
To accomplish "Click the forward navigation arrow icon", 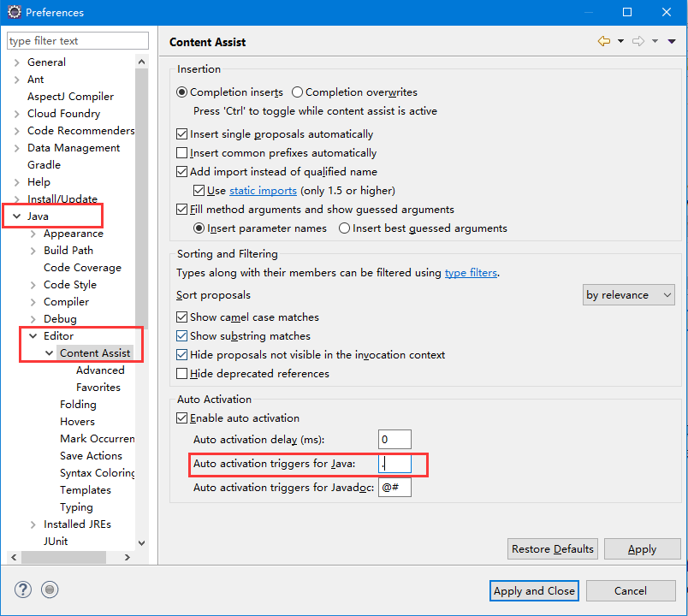I will [638, 41].
